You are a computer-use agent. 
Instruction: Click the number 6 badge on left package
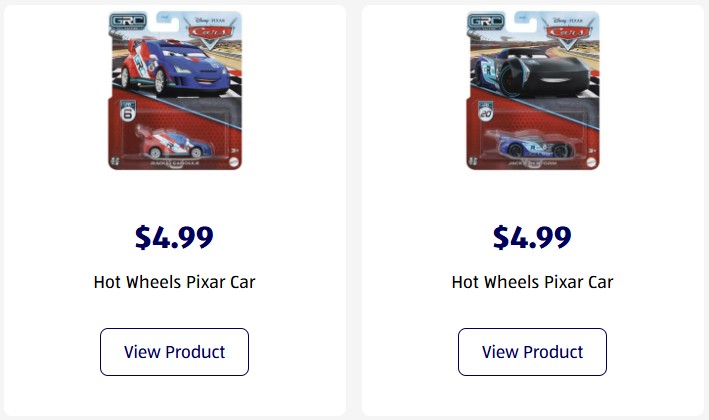pos(127,112)
